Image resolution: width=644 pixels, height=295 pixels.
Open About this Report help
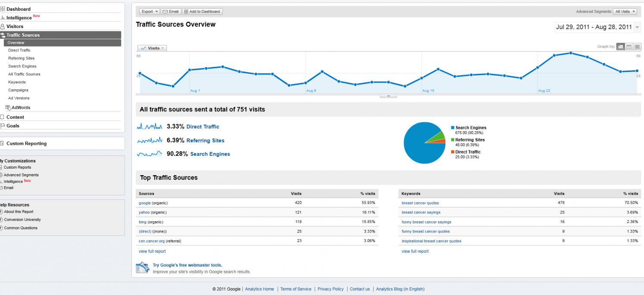tap(19, 212)
